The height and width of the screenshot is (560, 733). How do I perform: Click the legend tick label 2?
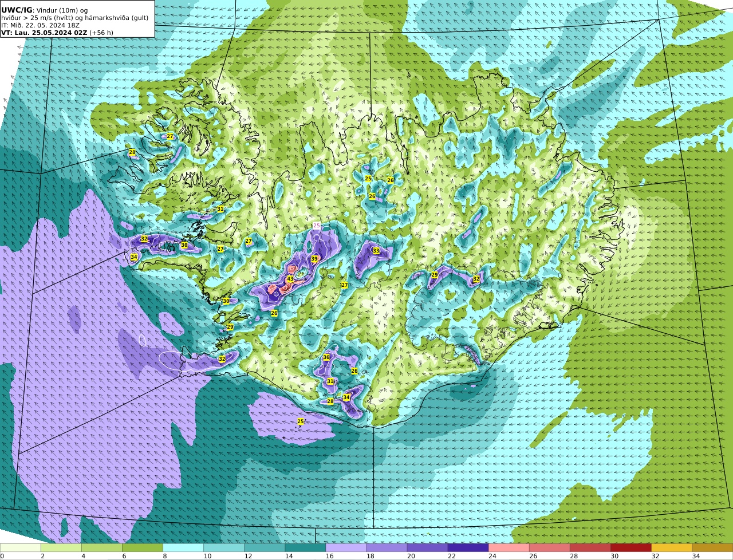[x=42, y=556]
